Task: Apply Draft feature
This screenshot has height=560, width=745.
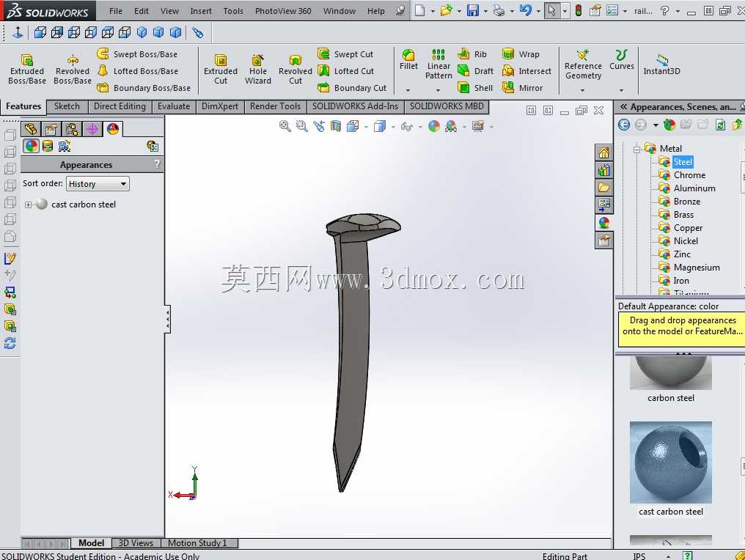Action: 476,71
